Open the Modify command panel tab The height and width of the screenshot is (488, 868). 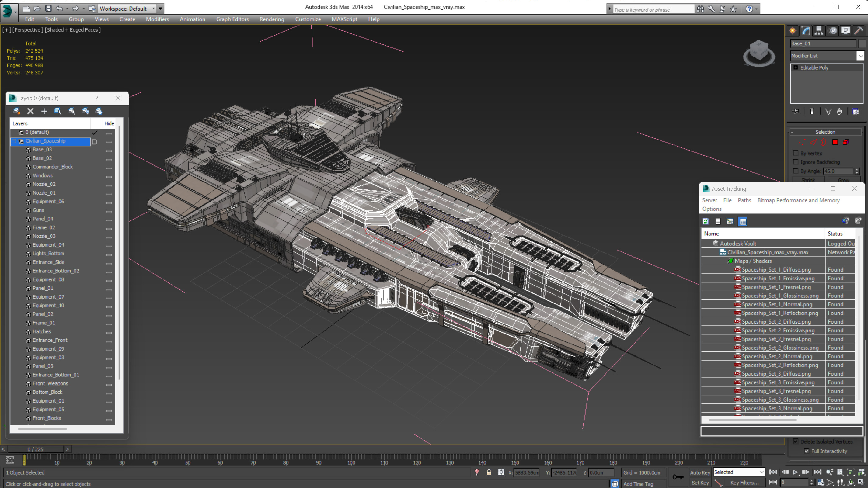pyautogui.click(x=806, y=31)
